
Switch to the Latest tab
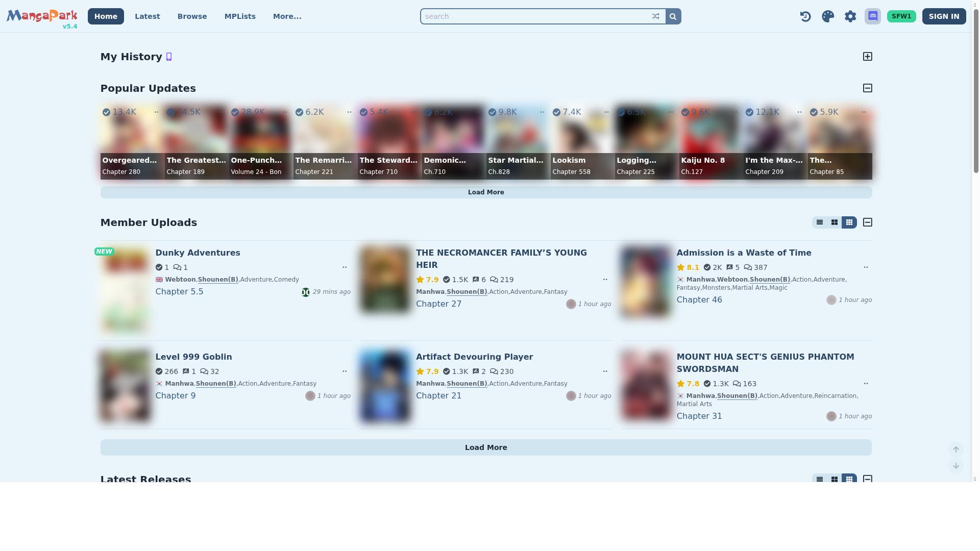[147, 16]
